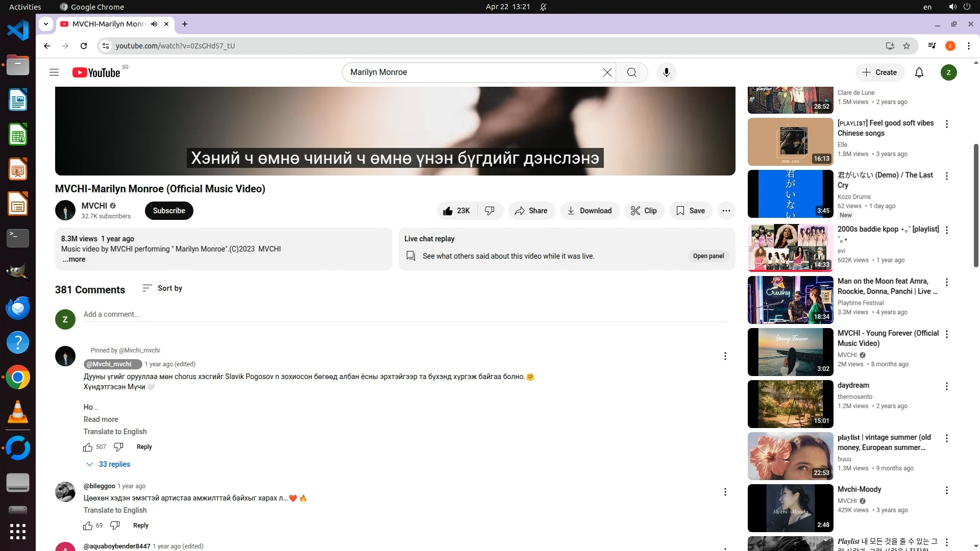
Task: Click Translate to English on pinned comment
Action: coord(115,432)
